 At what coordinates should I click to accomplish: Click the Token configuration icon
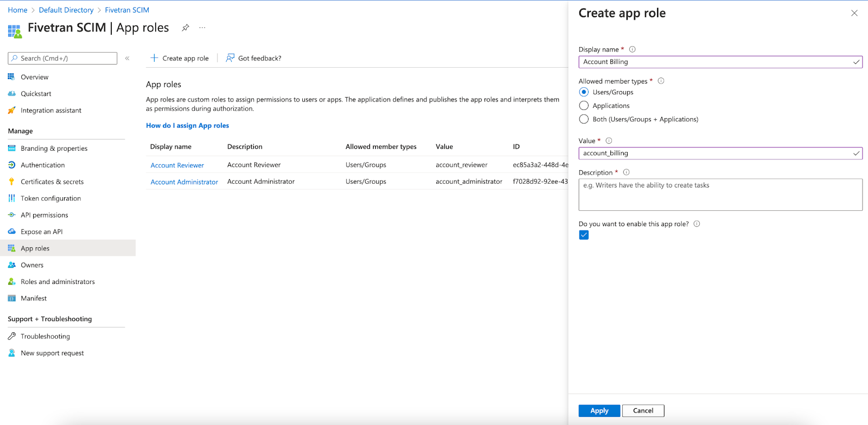coord(11,198)
